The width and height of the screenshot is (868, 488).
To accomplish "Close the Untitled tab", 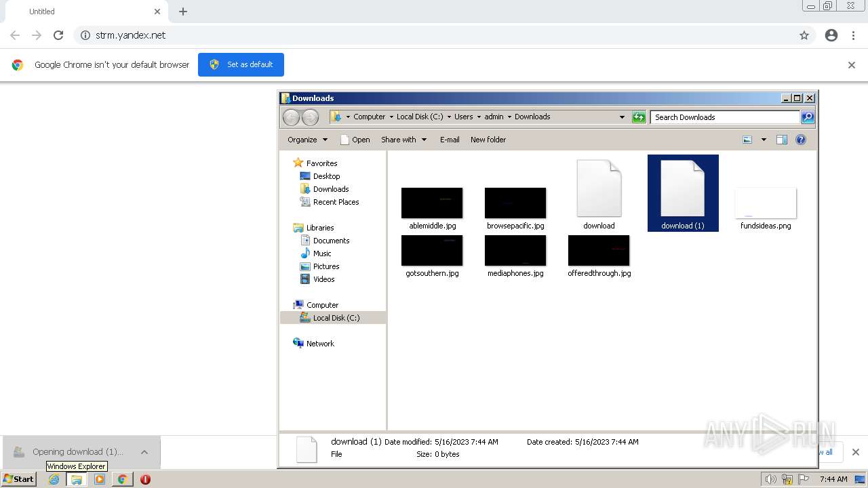I will click(157, 12).
